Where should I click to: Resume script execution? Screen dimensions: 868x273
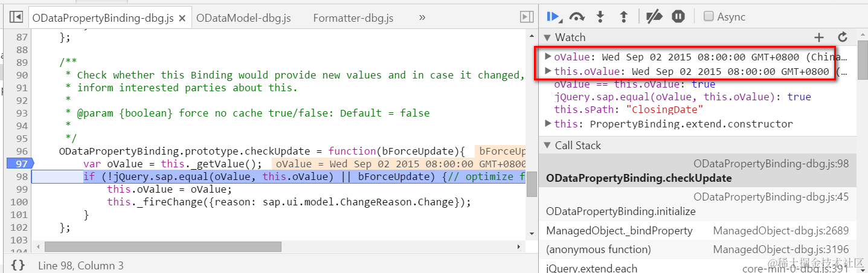[554, 17]
